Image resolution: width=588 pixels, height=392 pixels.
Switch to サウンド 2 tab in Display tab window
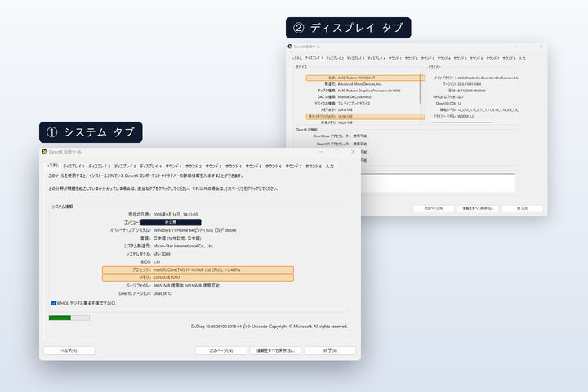[412, 59]
